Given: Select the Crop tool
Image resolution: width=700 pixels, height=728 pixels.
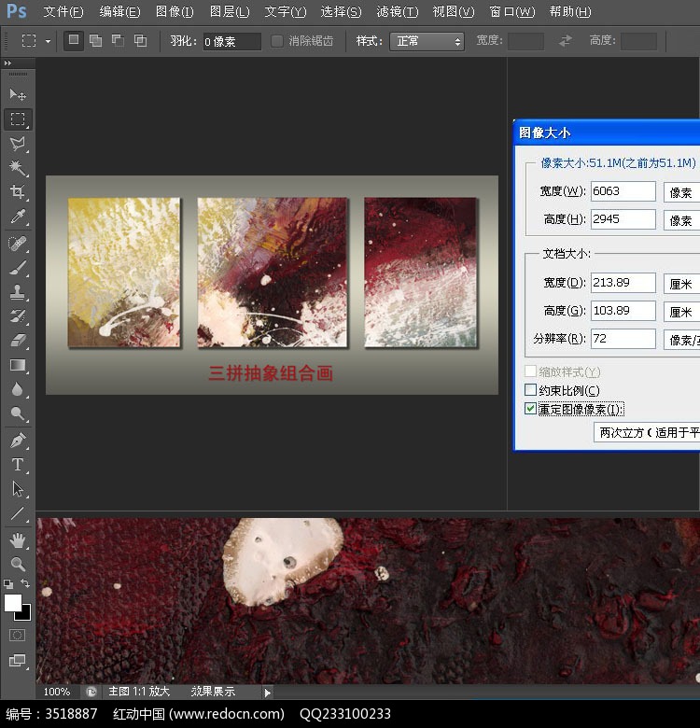Looking at the screenshot, I should pyautogui.click(x=18, y=192).
